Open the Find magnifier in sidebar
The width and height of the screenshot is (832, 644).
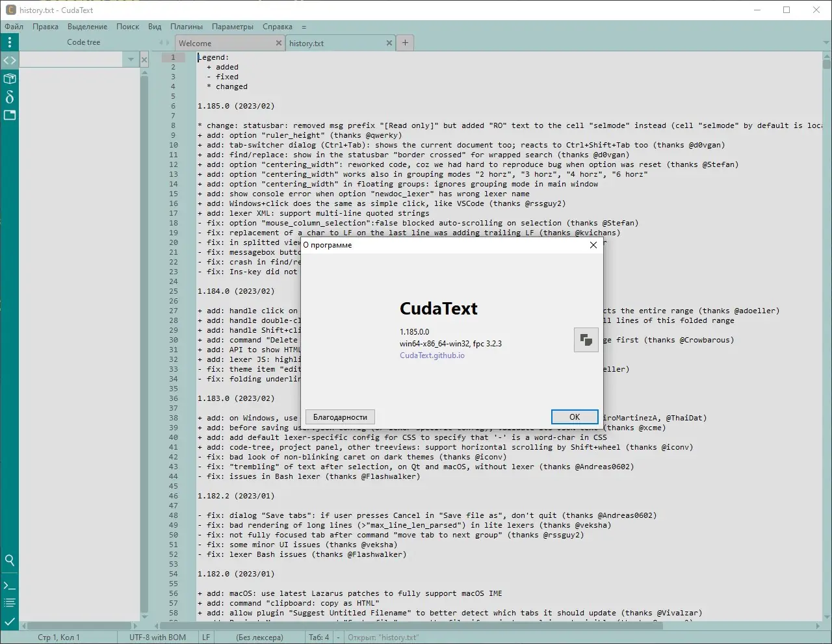click(10, 560)
